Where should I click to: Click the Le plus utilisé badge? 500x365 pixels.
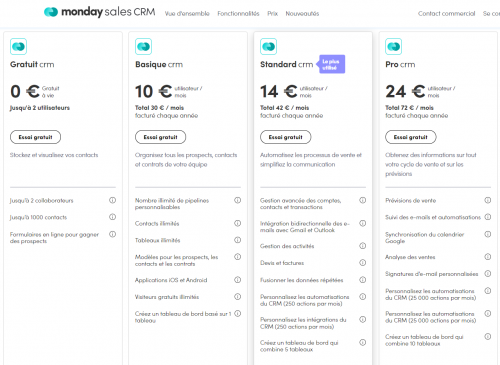click(332, 64)
